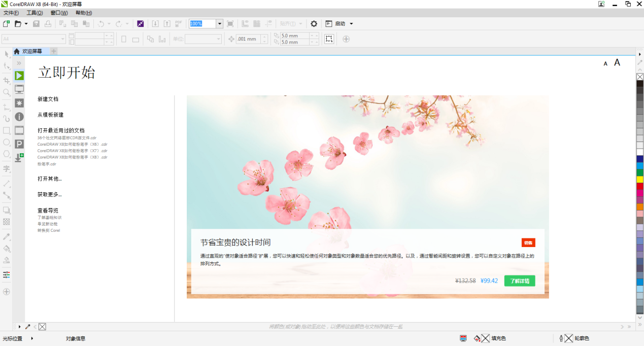Open the info circle icon in welcome sidebar
The image size is (644, 346).
19,117
